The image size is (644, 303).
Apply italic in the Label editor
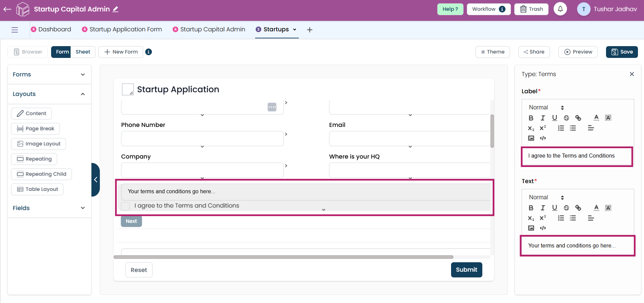[543, 118]
